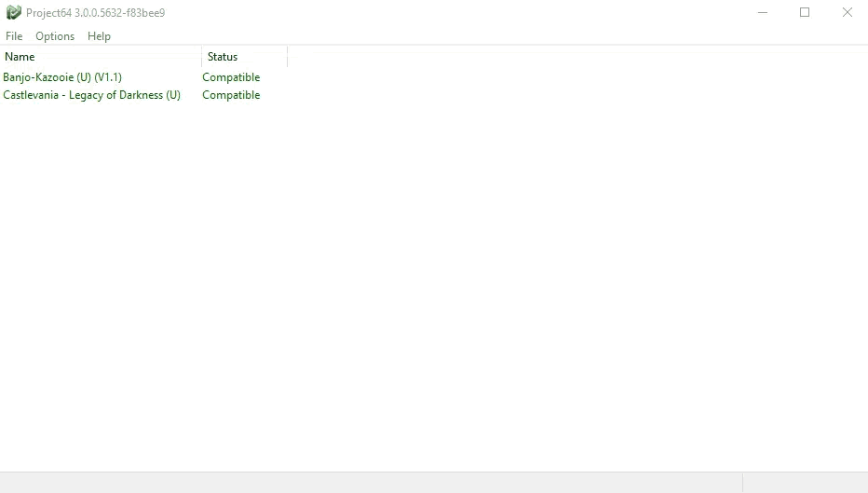This screenshot has height=493, width=868.
Task: Select the Banjo-Kazooie (U) (V1.1) ROM
Action: [62, 77]
